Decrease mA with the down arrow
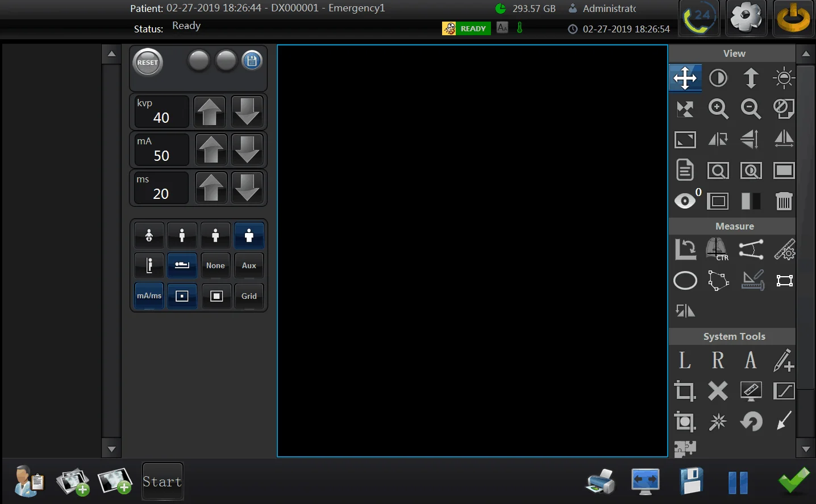The image size is (816, 504). click(x=247, y=149)
